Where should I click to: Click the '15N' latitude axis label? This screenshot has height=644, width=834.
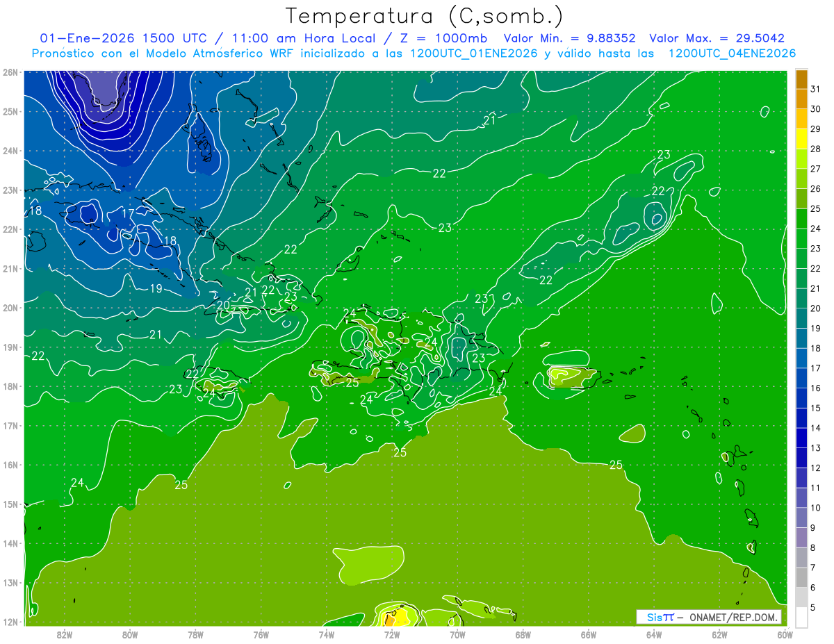pyautogui.click(x=10, y=504)
